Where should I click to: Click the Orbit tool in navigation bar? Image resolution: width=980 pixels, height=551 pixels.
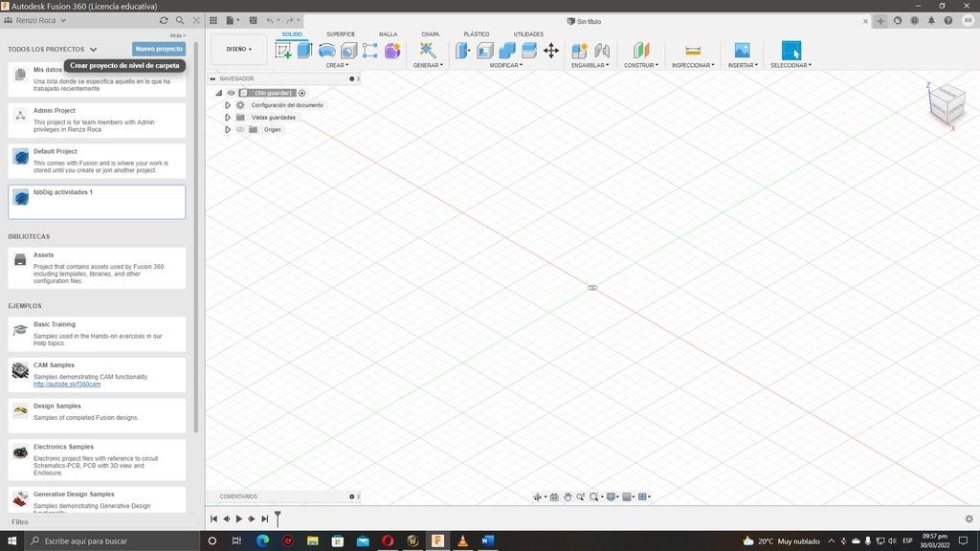(537, 496)
